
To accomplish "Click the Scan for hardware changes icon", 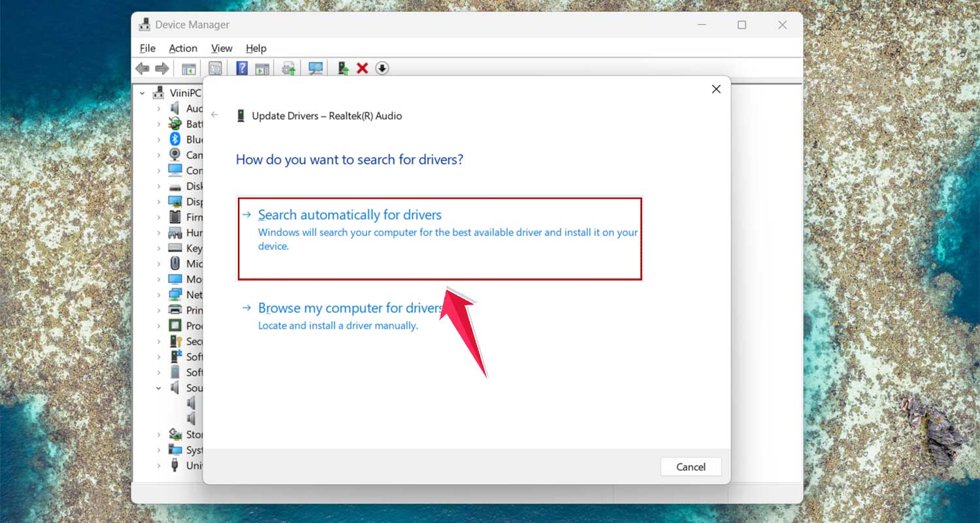I will pyautogui.click(x=316, y=68).
